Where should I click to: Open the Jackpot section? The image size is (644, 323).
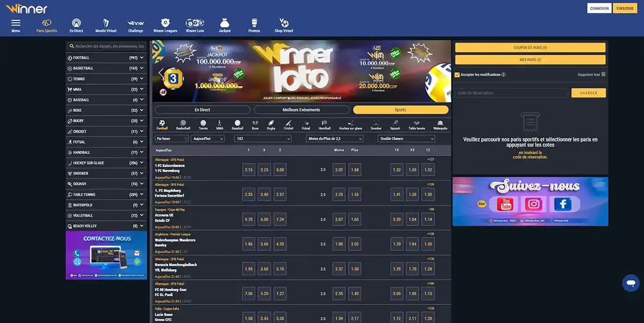click(x=225, y=25)
